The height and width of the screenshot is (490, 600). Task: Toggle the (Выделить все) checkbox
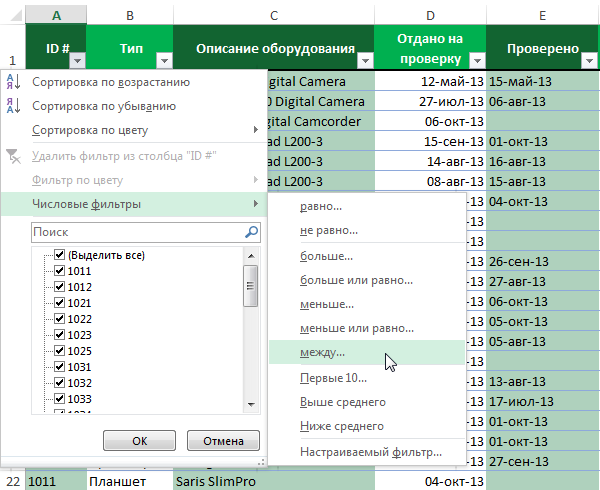click(59, 254)
